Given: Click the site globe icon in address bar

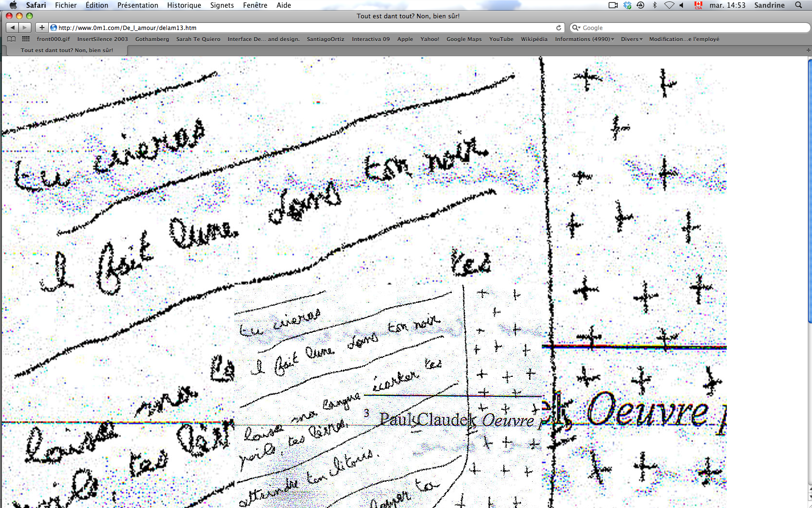Looking at the screenshot, I should pyautogui.click(x=54, y=28).
